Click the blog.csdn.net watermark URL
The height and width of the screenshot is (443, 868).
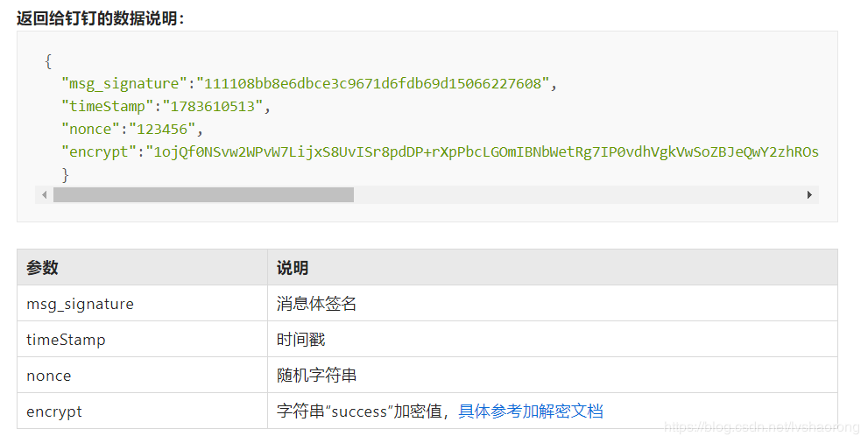pos(762,427)
